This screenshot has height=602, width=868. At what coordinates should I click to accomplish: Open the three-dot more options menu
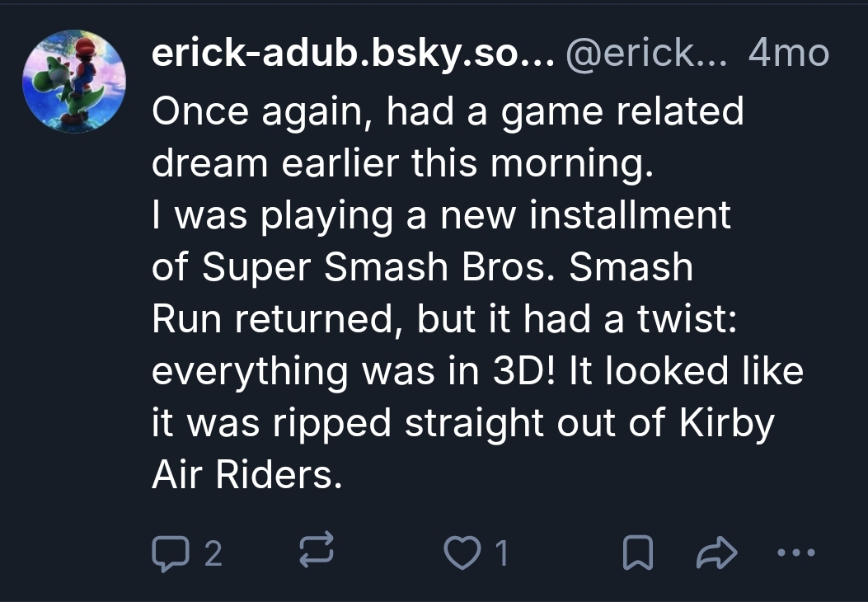(x=797, y=553)
